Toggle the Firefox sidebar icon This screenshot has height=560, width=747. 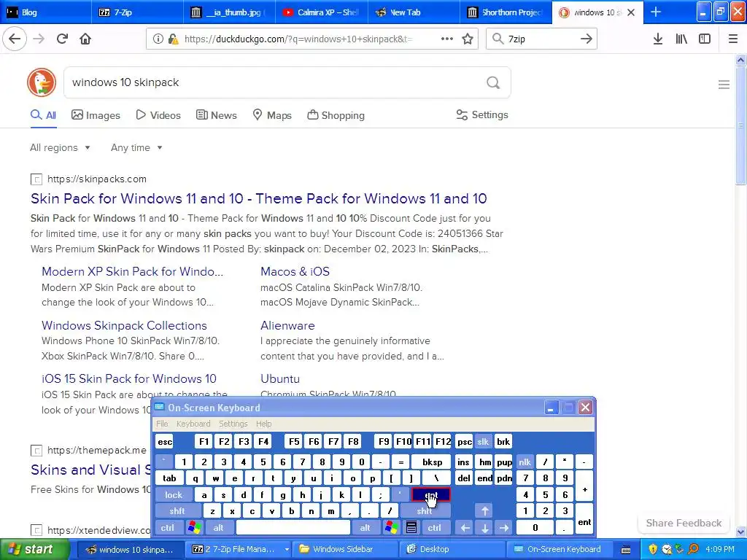click(705, 39)
